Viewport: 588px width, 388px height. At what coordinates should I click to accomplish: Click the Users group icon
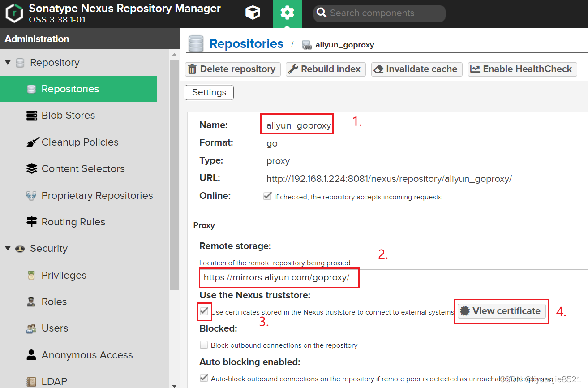[x=31, y=328]
